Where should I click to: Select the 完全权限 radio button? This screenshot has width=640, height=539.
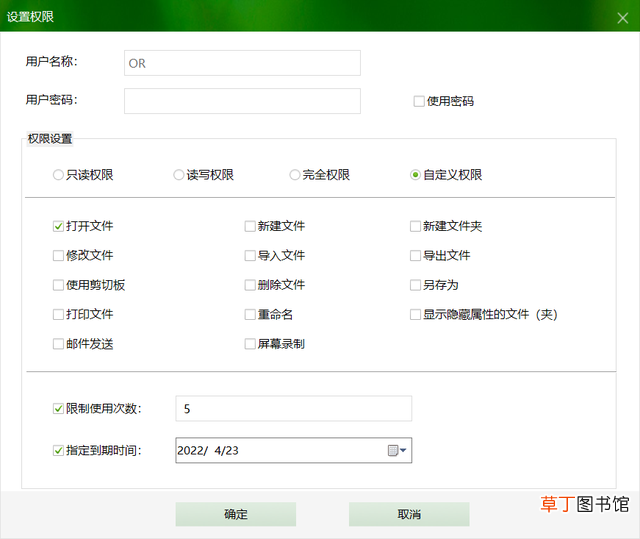[295, 175]
